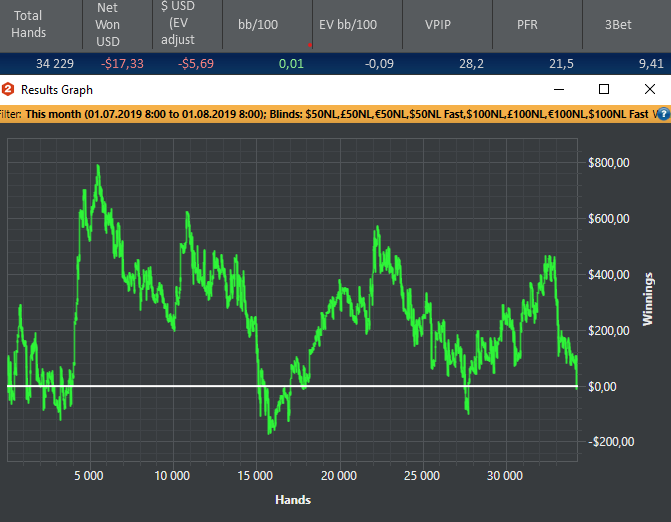This screenshot has width=671, height=522.
Task: Click the Results Graph window title
Action: tap(56, 90)
